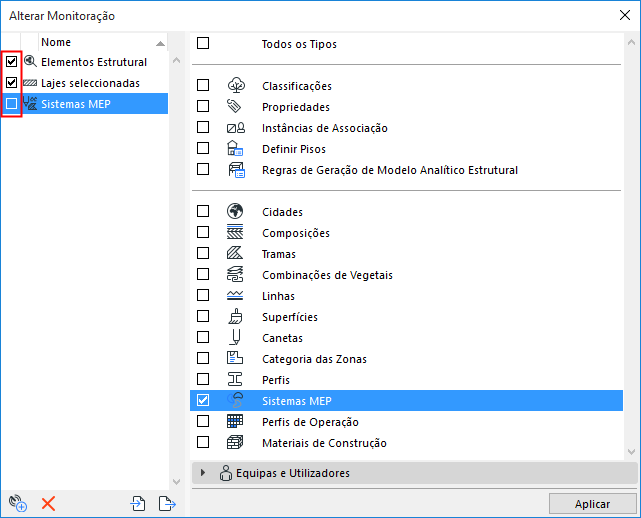Viewport: 641px width, 518px height.
Task: Click the Composições layers icon
Action: point(235,232)
